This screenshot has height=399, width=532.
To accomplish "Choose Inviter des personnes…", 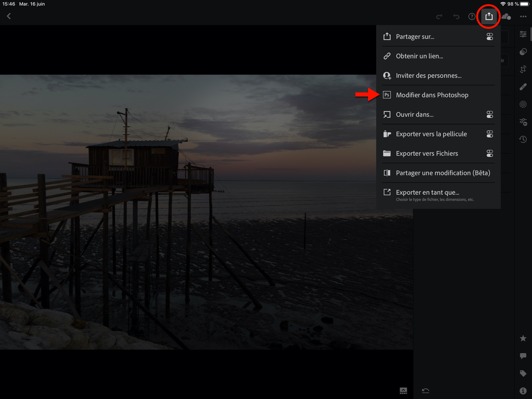I will tap(438, 76).
